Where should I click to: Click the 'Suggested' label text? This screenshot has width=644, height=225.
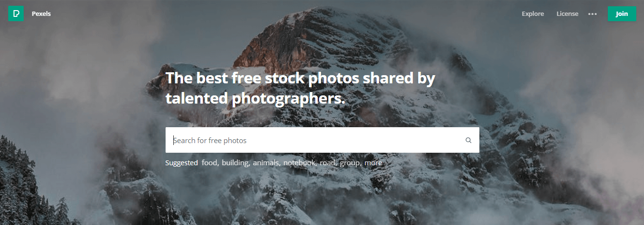pyautogui.click(x=182, y=163)
